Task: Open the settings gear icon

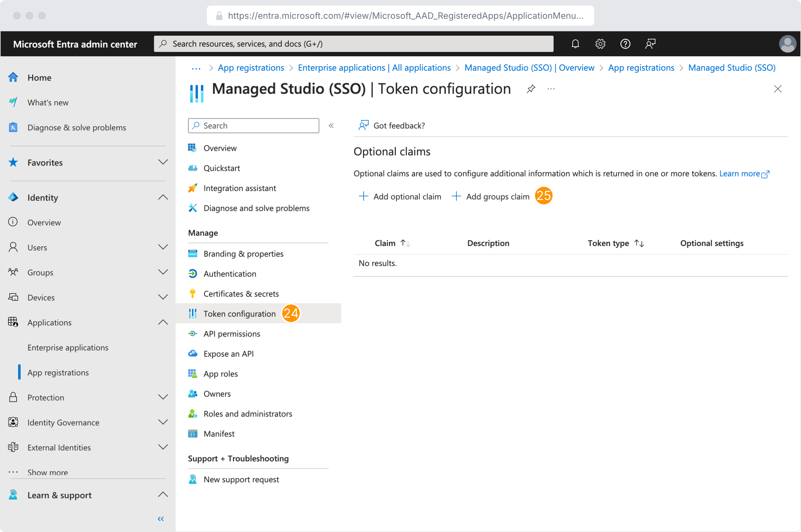Action: pos(600,44)
